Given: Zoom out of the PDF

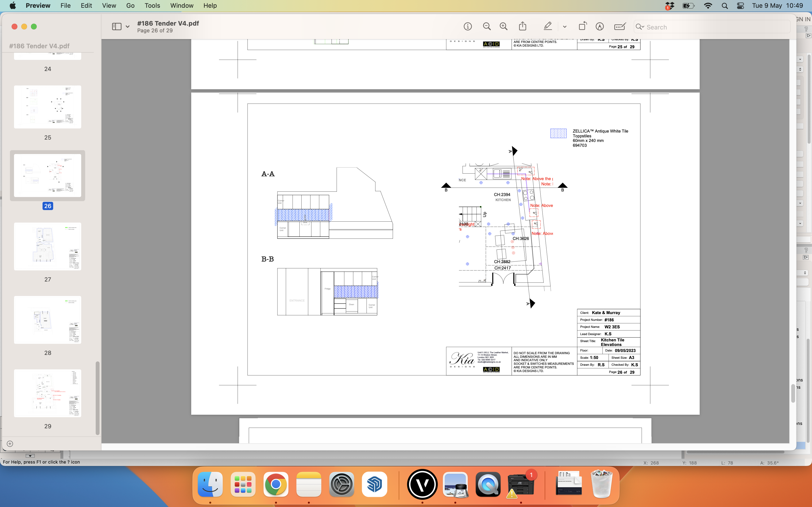Looking at the screenshot, I should click(486, 26).
